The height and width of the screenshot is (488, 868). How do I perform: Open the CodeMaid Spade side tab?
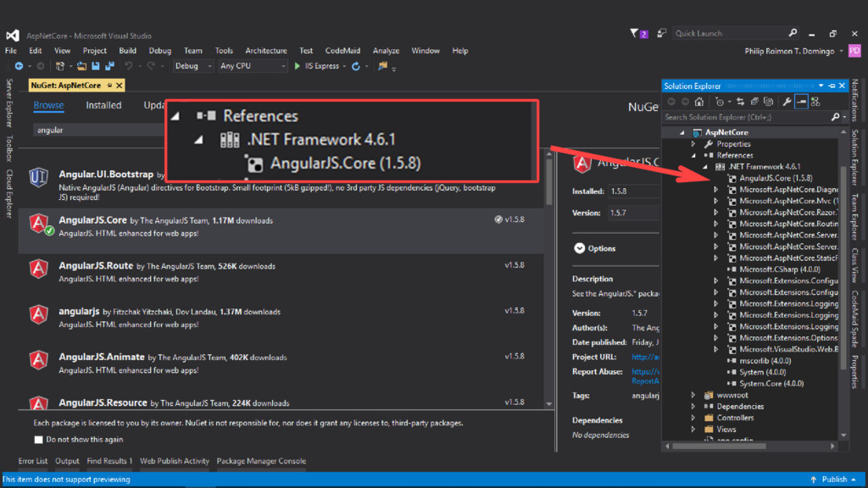854,319
